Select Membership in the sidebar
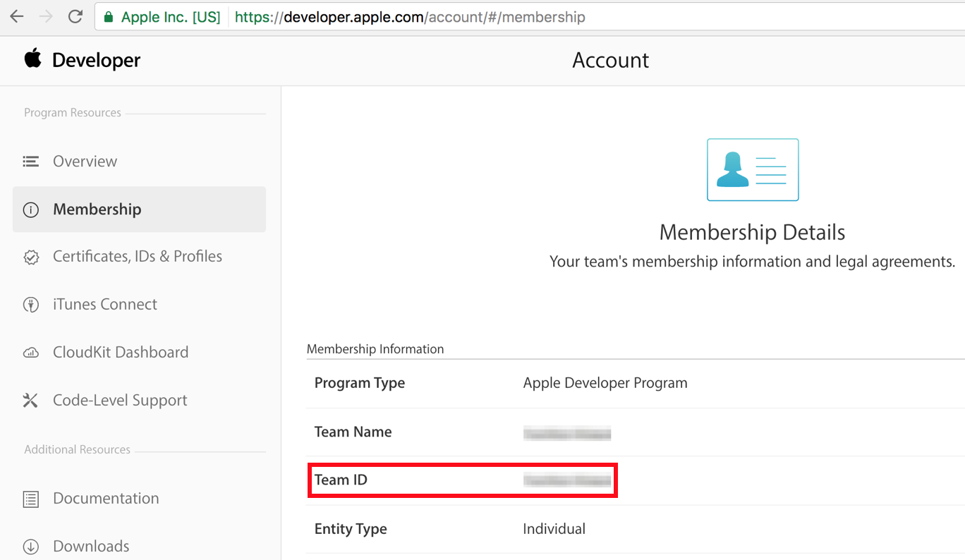The width and height of the screenshot is (965, 560). coord(139,209)
